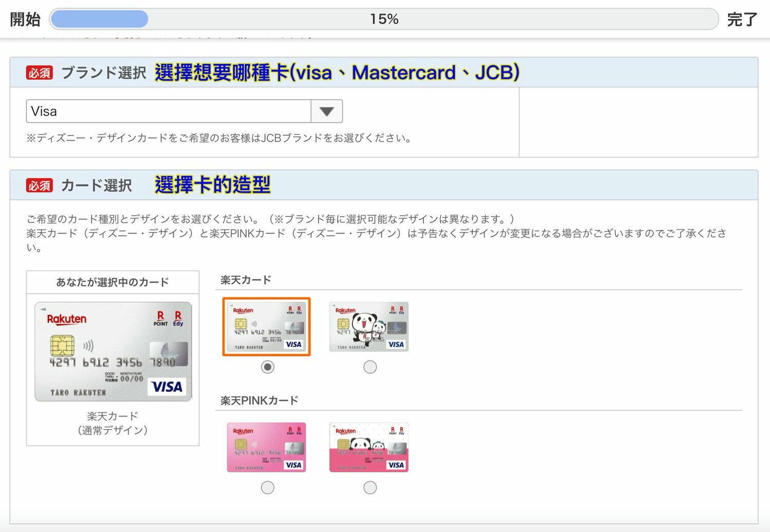The image size is (770, 532).
Task: Click the 完了 label at the top right
Action: coord(743,19)
